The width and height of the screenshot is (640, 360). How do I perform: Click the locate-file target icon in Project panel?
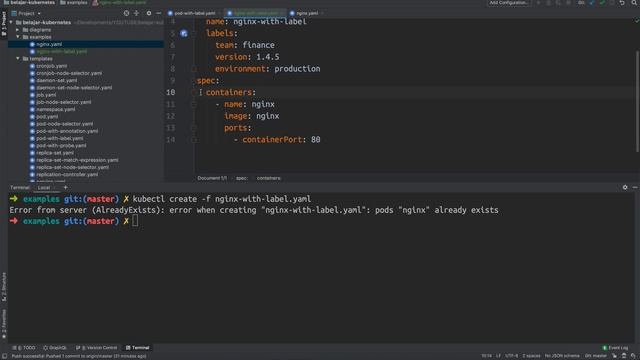click(x=126, y=13)
